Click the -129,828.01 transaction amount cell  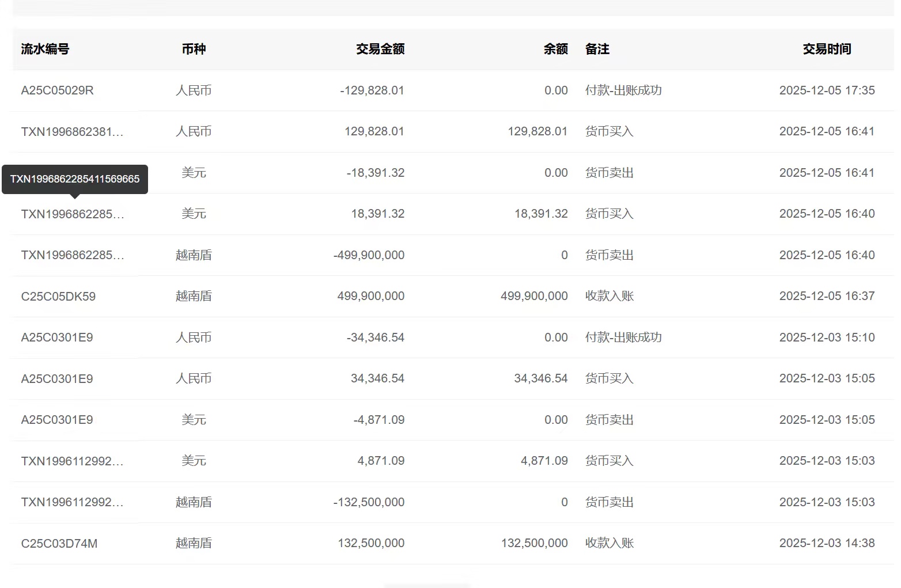(372, 90)
